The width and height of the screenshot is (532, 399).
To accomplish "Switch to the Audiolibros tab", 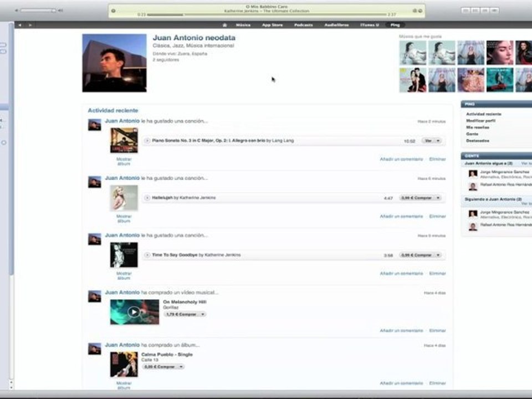I will pos(336,25).
